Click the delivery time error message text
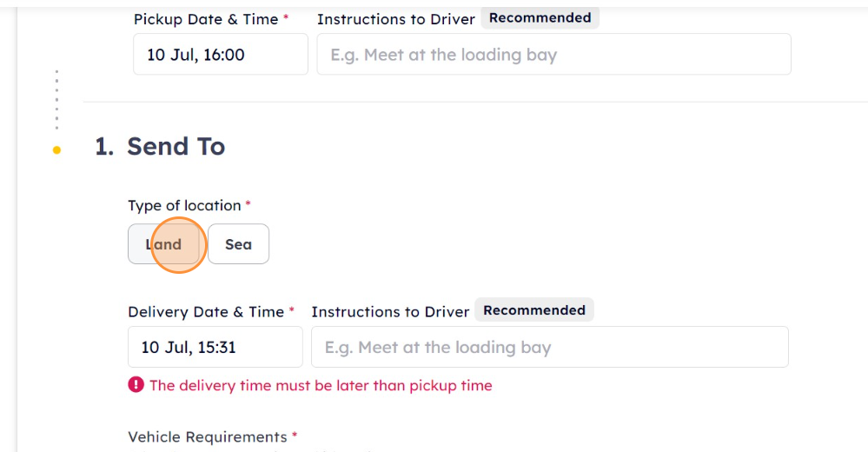This screenshot has height=452, width=868. tap(321, 386)
